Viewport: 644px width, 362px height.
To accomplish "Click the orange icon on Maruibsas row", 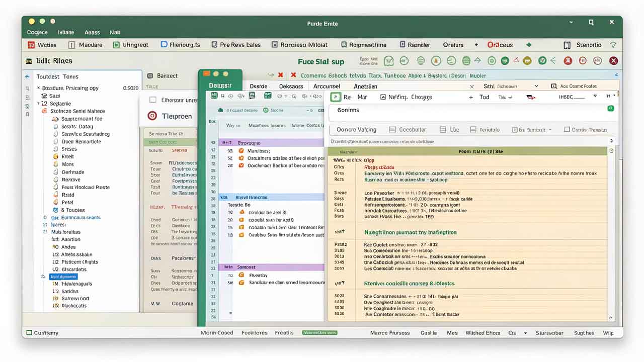I will pyautogui.click(x=242, y=150).
